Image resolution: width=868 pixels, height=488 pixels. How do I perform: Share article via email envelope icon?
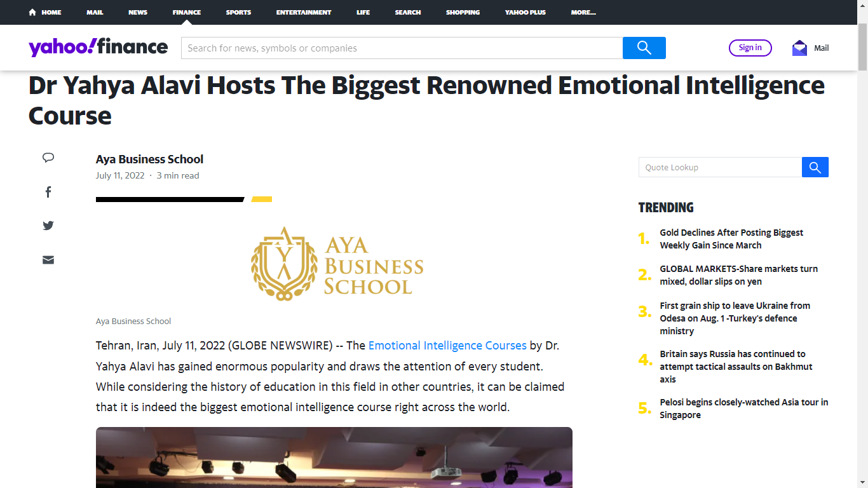(48, 260)
